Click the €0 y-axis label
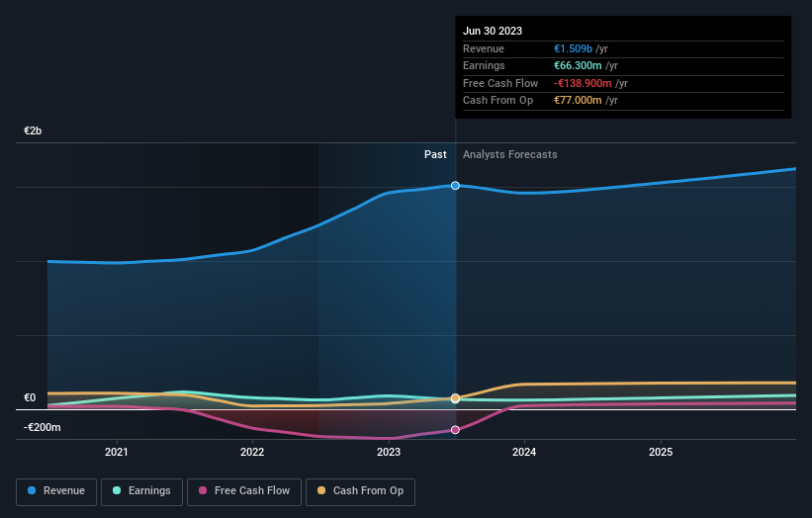The height and width of the screenshot is (518, 812). point(30,398)
